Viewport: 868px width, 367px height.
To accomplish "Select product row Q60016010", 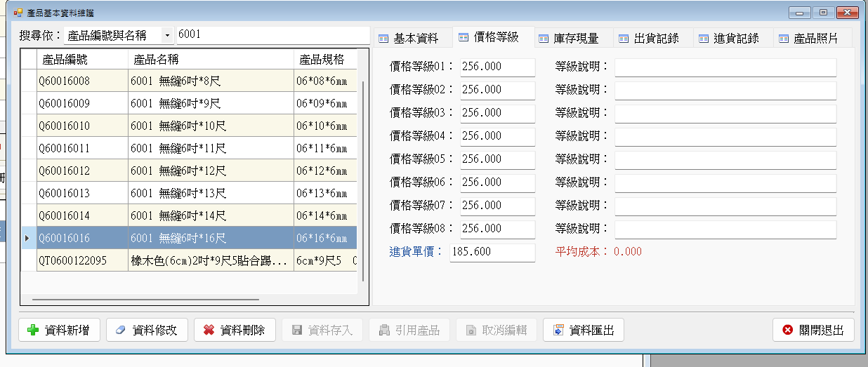I will [188, 126].
